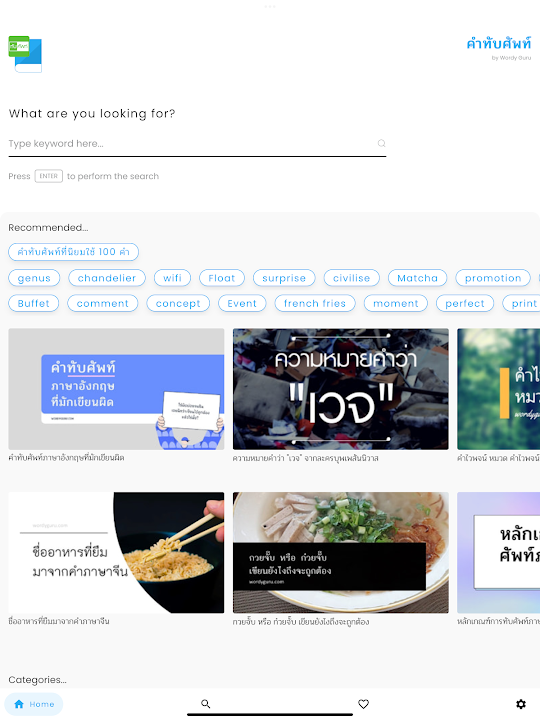This screenshot has height=720, width=540.
Task: Open the favorites heart tab
Action: coord(363,703)
